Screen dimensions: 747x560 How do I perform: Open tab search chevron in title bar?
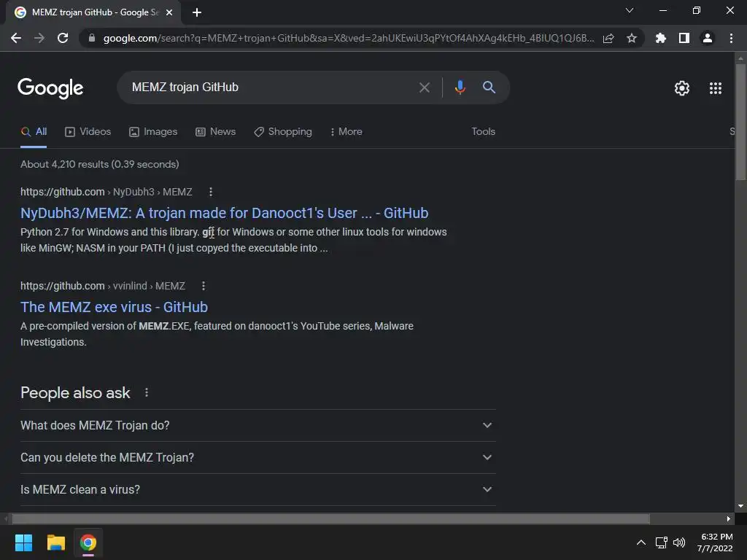point(630,10)
